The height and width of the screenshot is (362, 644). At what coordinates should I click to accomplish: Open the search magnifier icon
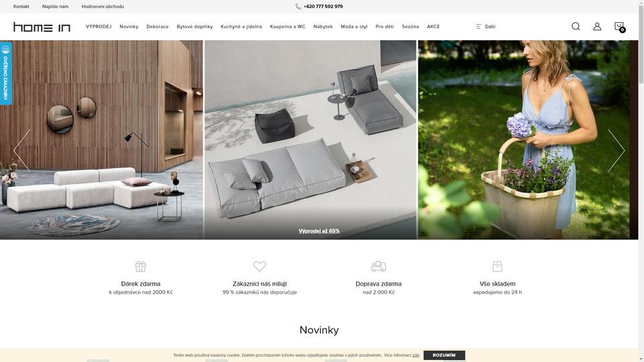(576, 26)
